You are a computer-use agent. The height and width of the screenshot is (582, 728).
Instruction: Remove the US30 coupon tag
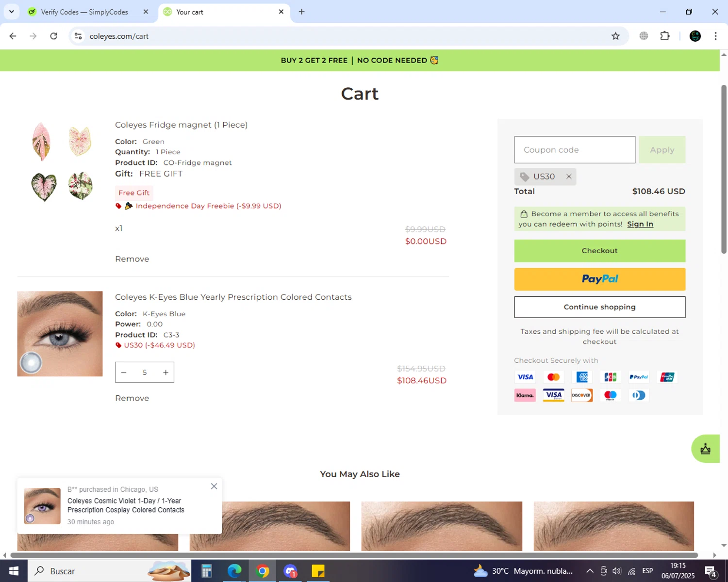pyautogui.click(x=569, y=177)
